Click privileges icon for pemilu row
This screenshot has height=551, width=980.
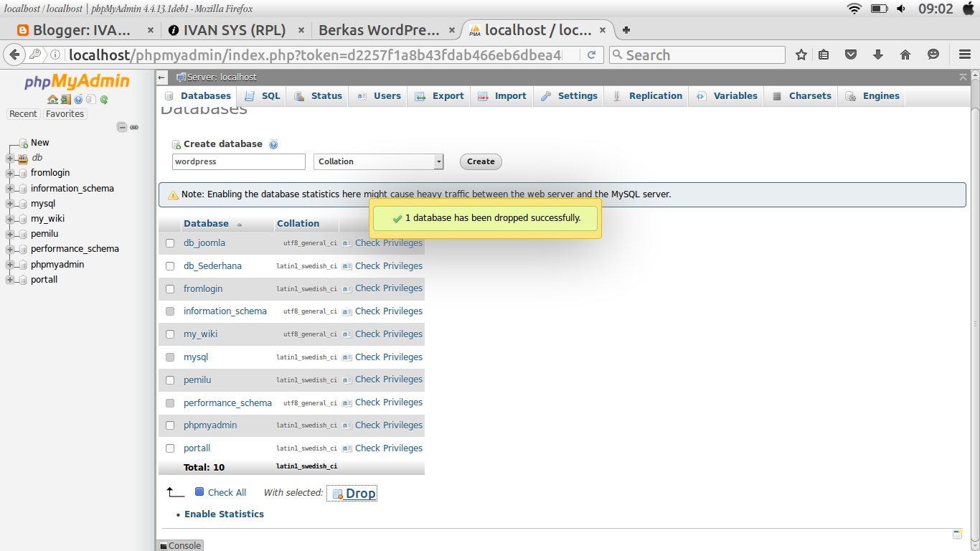347,380
